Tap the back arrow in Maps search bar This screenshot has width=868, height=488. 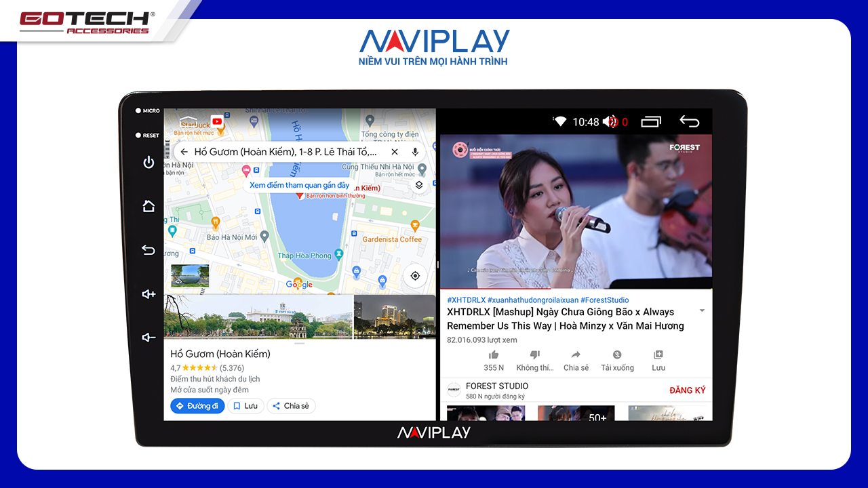[x=184, y=152]
